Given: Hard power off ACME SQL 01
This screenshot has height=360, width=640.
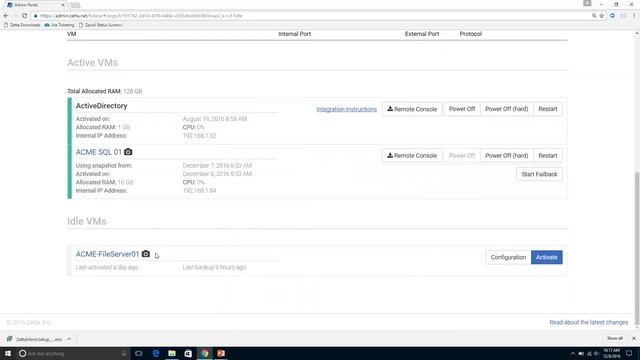Looking at the screenshot, I should (x=507, y=156).
